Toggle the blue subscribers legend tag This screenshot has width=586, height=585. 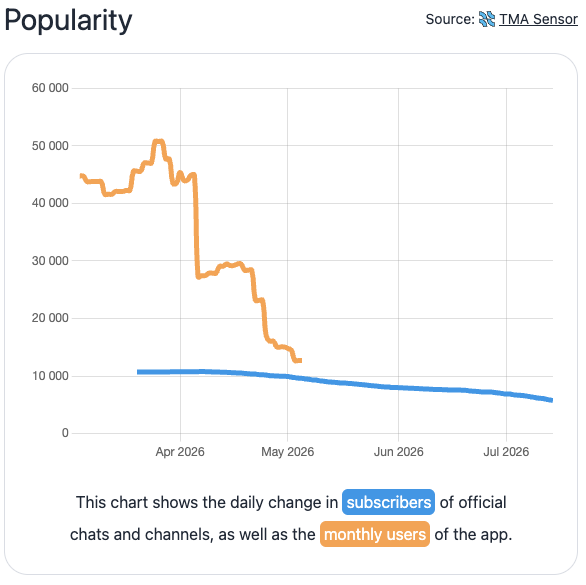(388, 502)
